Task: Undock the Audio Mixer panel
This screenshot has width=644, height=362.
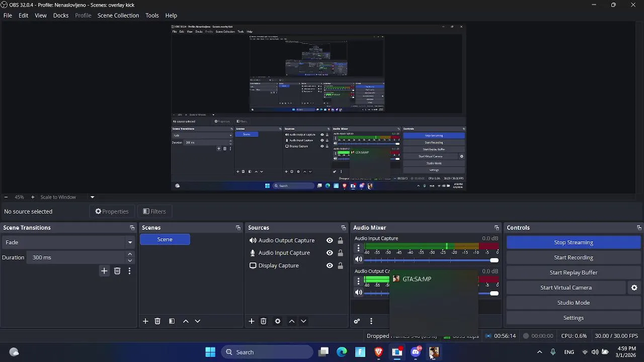Action: [497, 228]
